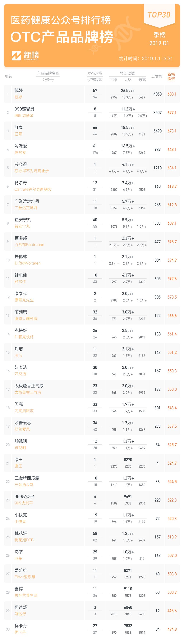Select the 肛泰 brand row title

point(19,127)
